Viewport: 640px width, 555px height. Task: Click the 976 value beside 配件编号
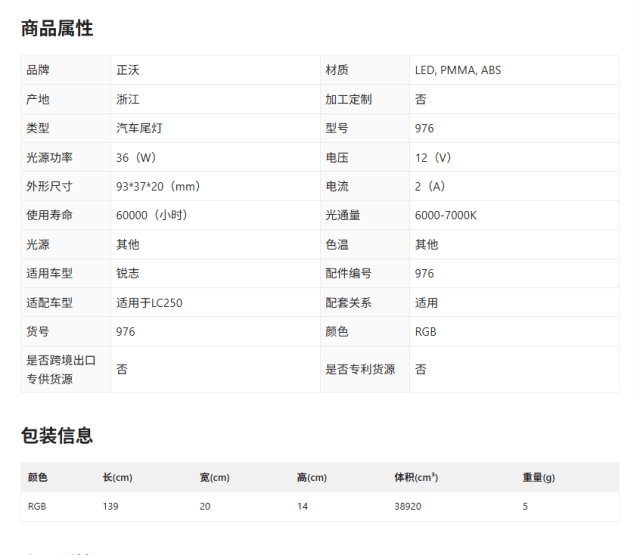click(424, 273)
